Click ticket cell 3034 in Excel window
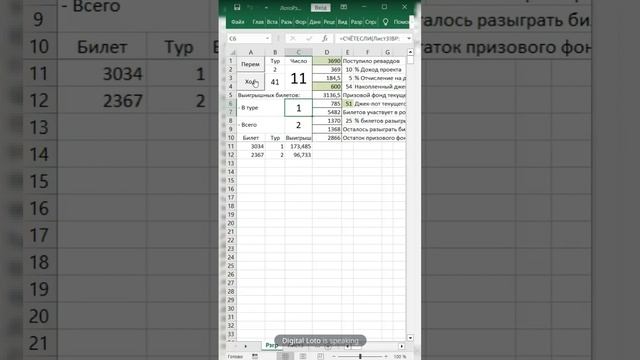Screen dimensions: 640x360 [x=251, y=146]
